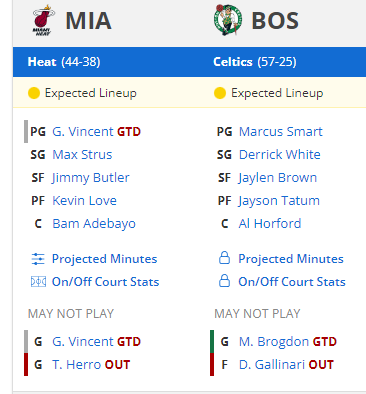
Task: Click the Heat projected minutes sliders icon
Action: pos(38,259)
